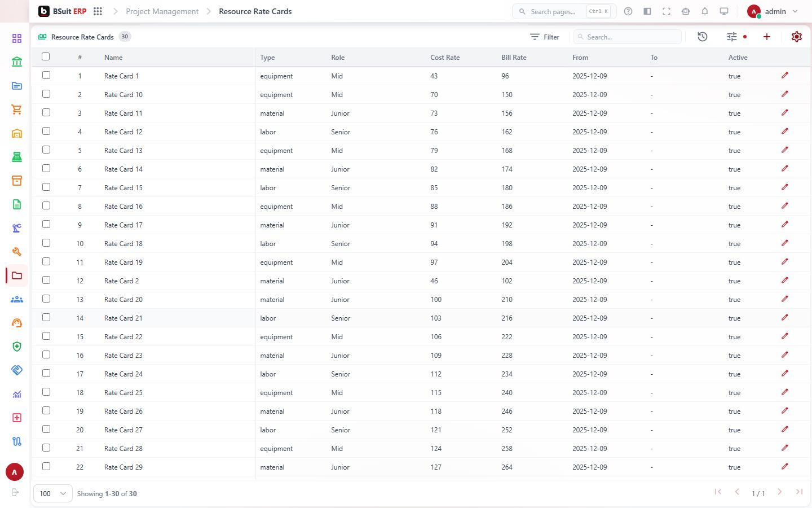Open the apps grid launcher icon

98,11
